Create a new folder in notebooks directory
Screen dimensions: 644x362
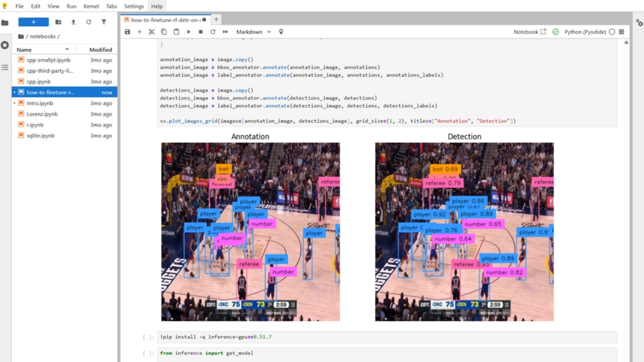click(58, 22)
